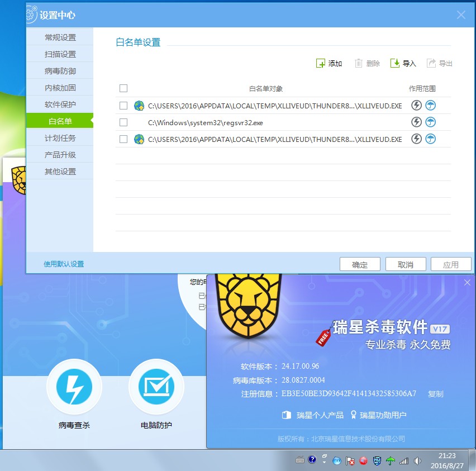Click the blue question mark help tray icon
The image size is (476, 471).
pyautogui.click(x=312, y=459)
